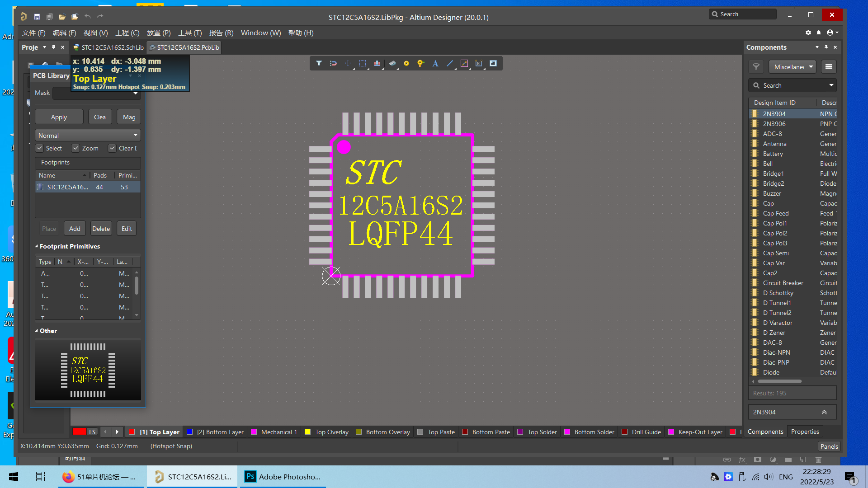Sort footprints by Pads column
This screenshot has width=868, height=488.
point(100,175)
